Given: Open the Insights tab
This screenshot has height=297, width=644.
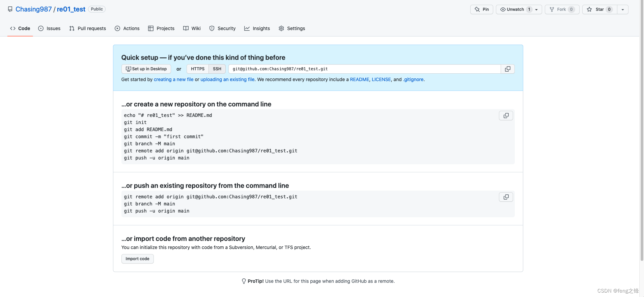Looking at the screenshot, I should [x=257, y=28].
